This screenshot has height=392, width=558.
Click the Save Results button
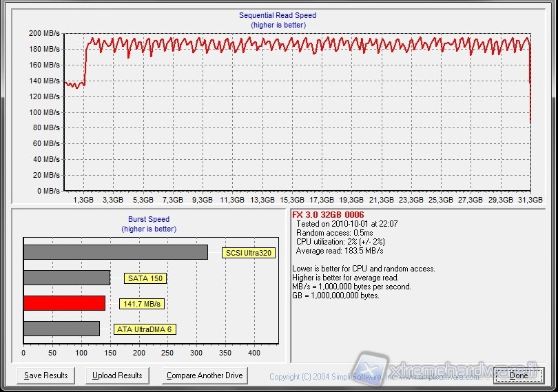click(x=45, y=375)
